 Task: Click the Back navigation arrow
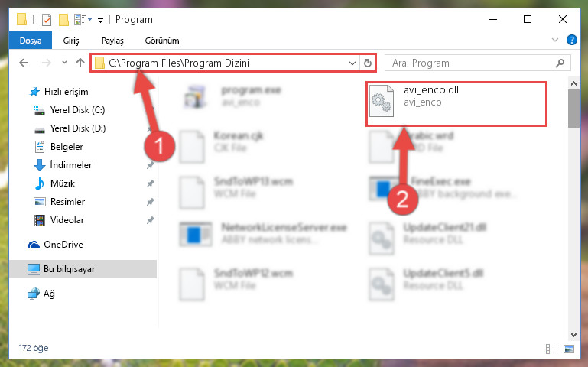click(24, 63)
